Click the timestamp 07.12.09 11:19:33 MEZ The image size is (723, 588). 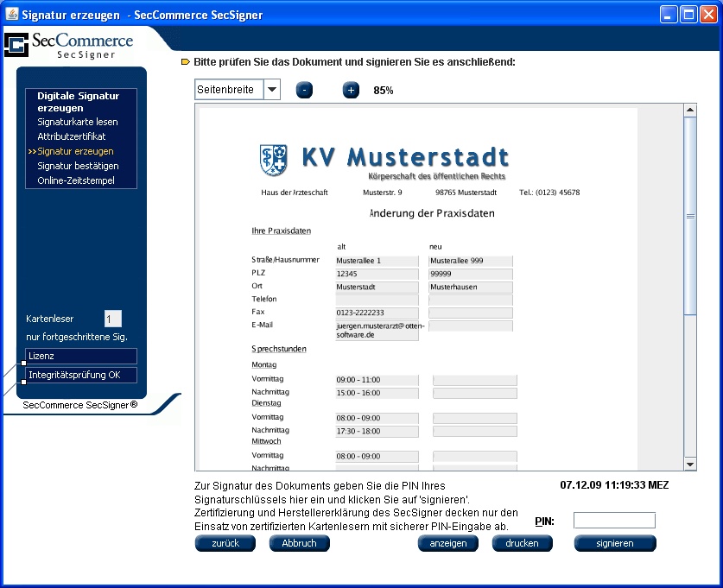tap(614, 484)
